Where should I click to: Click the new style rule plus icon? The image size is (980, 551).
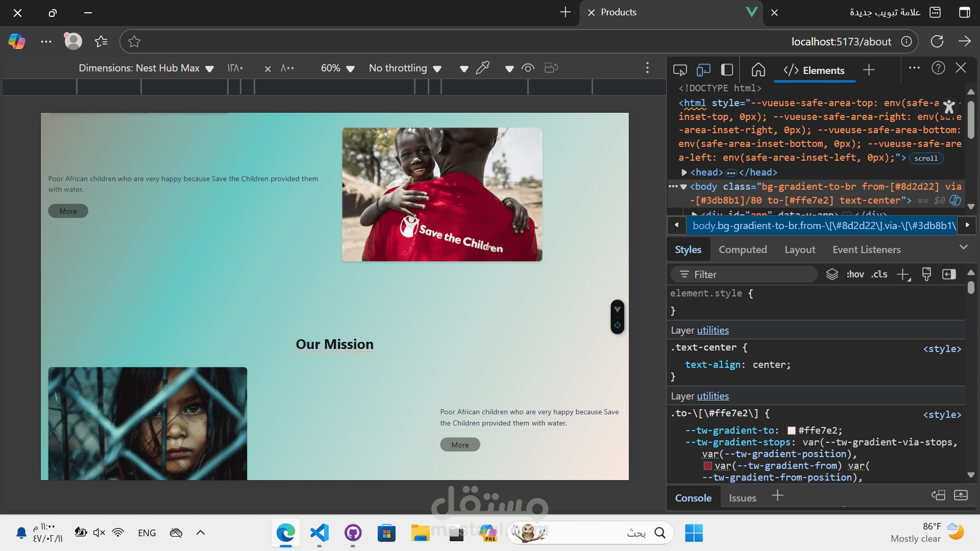click(903, 274)
